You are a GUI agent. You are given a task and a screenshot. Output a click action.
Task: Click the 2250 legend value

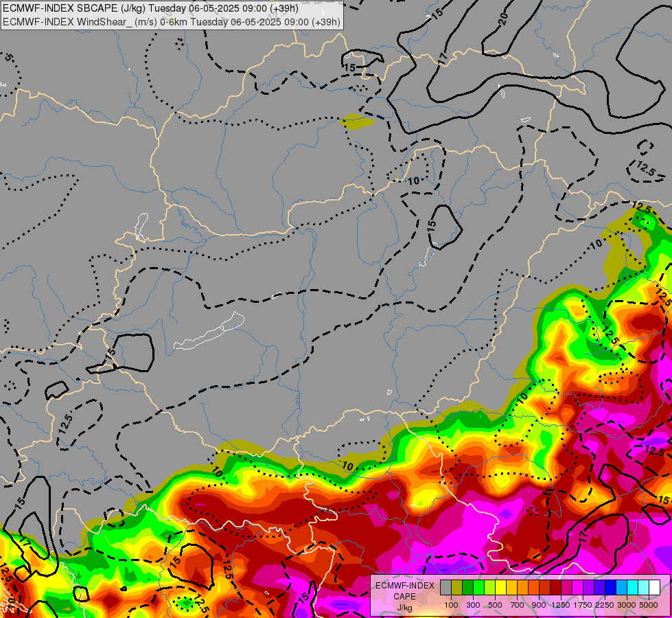605,605
